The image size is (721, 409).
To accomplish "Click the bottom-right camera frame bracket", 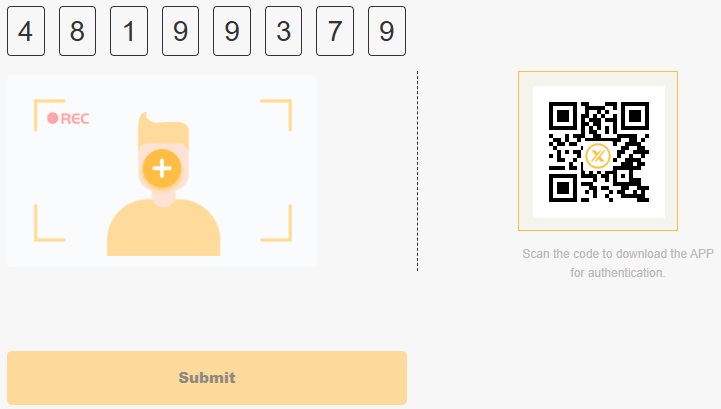I will 276,223.
